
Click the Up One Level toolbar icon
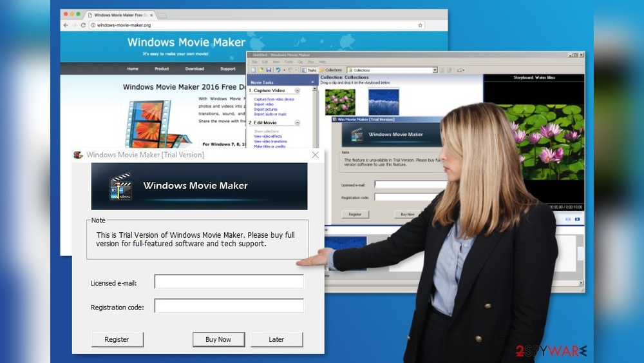pos(442,70)
